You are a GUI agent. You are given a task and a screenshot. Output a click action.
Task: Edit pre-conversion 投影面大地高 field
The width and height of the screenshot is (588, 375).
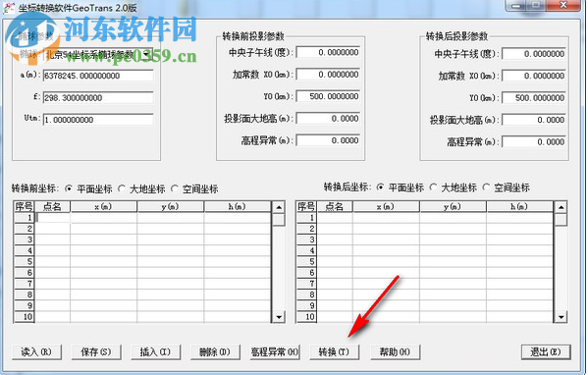point(328,119)
